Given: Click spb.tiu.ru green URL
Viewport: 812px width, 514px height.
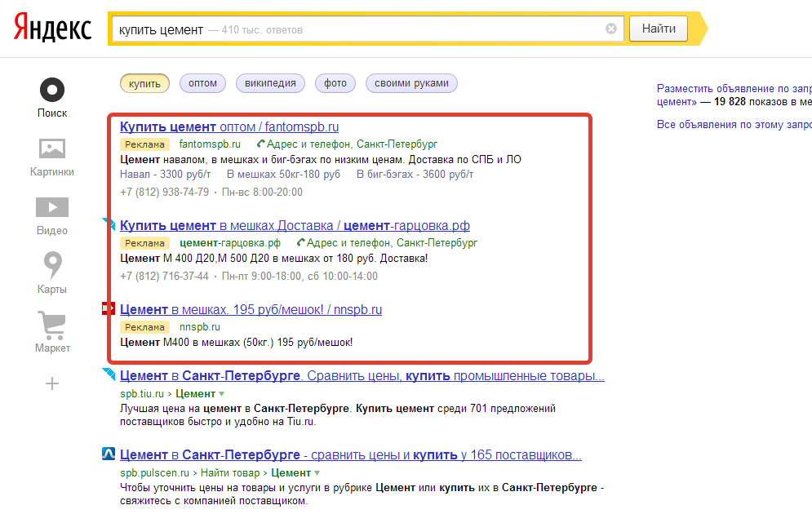Looking at the screenshot, I should click(x=142, y=394).
